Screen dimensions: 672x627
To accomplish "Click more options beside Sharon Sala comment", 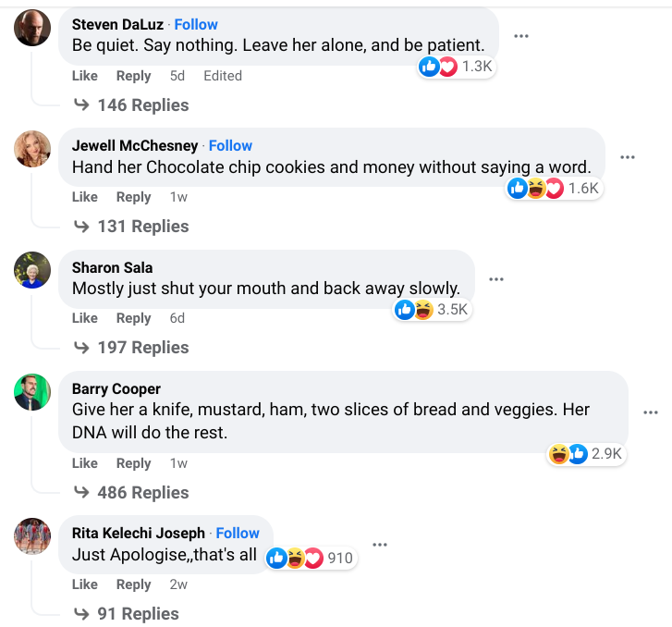I will (496, 278).
